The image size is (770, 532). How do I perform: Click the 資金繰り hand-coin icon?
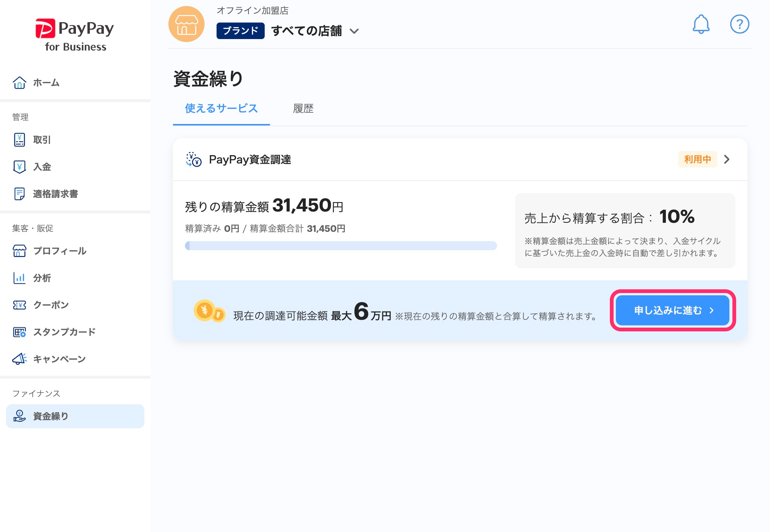click(20, 416)
